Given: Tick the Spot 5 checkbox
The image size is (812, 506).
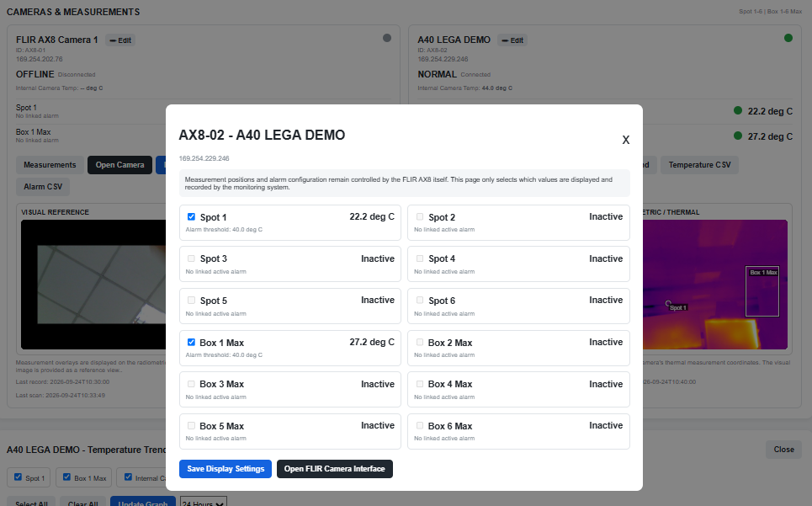Looking at the screenshot, I should [x=191, y=301].
